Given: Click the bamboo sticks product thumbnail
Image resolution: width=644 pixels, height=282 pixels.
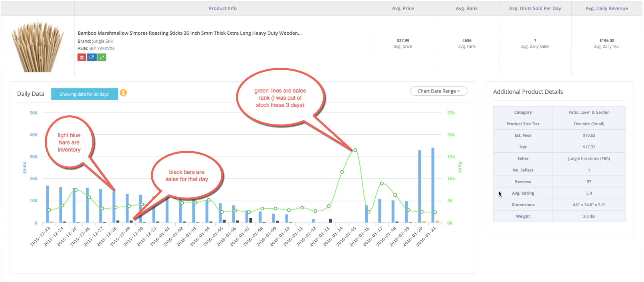Looking at the screenshot, I should click(38, 47).
